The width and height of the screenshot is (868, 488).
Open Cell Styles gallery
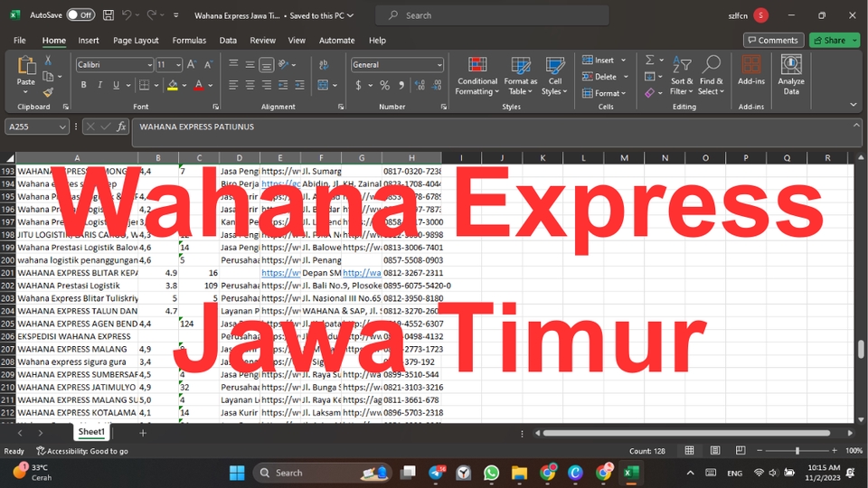click(554, 76)
